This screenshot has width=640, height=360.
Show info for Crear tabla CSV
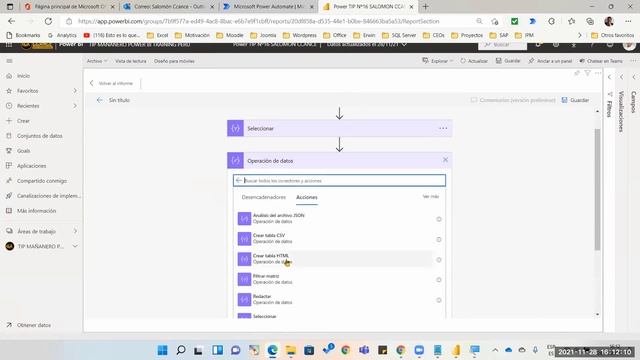(439, 240)
